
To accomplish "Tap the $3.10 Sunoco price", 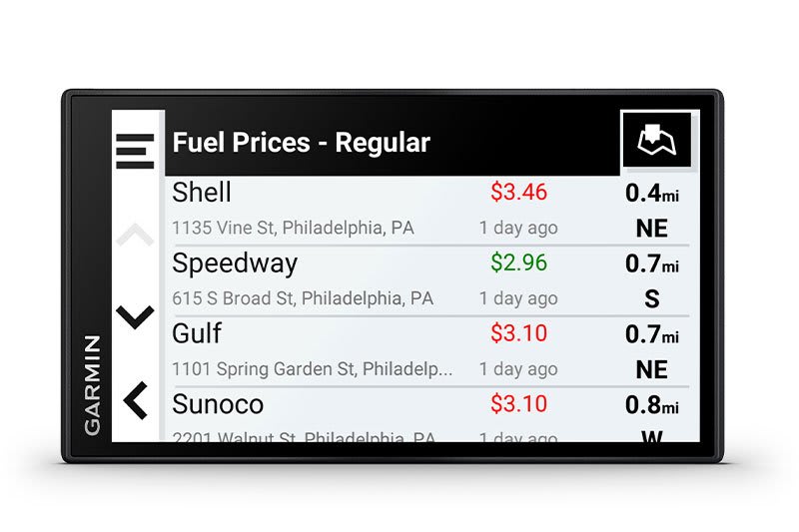I will 518,404.
